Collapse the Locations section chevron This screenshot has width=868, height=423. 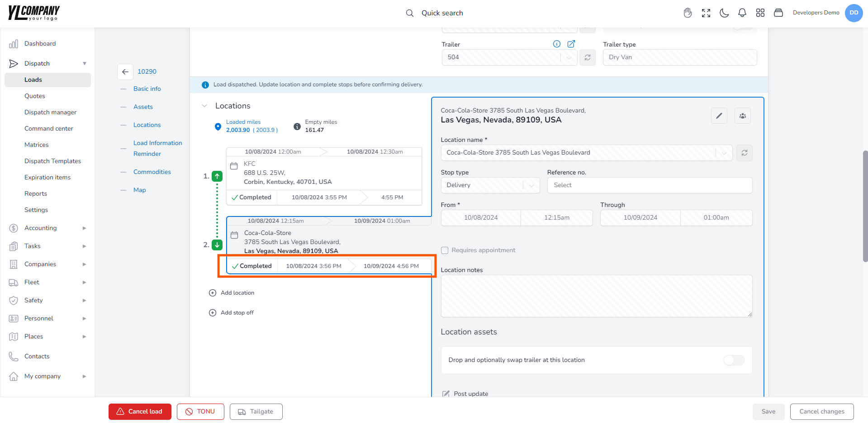click(204, 106)
